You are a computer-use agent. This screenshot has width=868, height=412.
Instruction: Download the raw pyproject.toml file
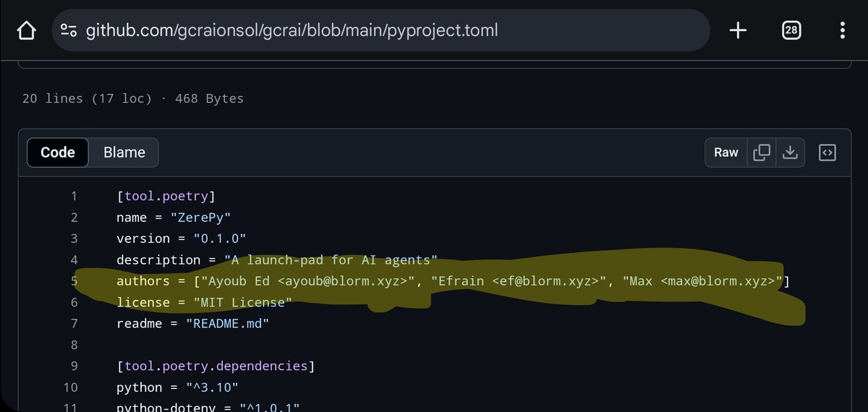(x=791, y=153)
